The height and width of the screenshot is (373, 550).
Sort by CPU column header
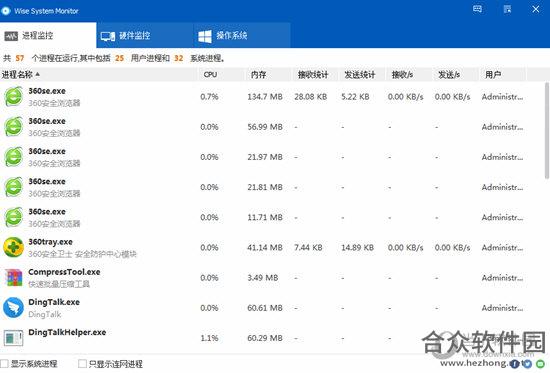point(221,74)
